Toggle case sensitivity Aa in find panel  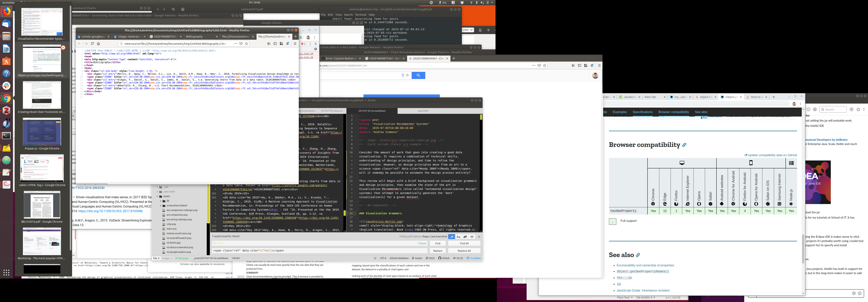click(x=458, y=237)
